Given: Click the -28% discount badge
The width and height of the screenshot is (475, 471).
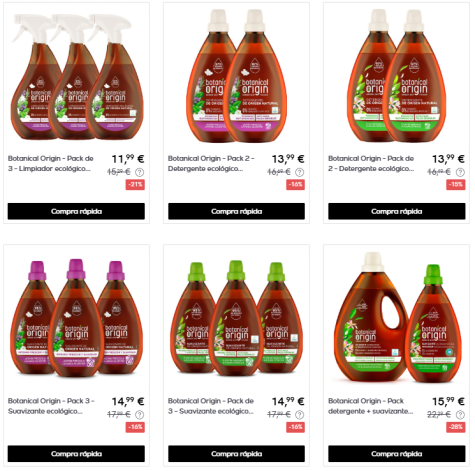Looking at the screenshot, I should 456,427.
